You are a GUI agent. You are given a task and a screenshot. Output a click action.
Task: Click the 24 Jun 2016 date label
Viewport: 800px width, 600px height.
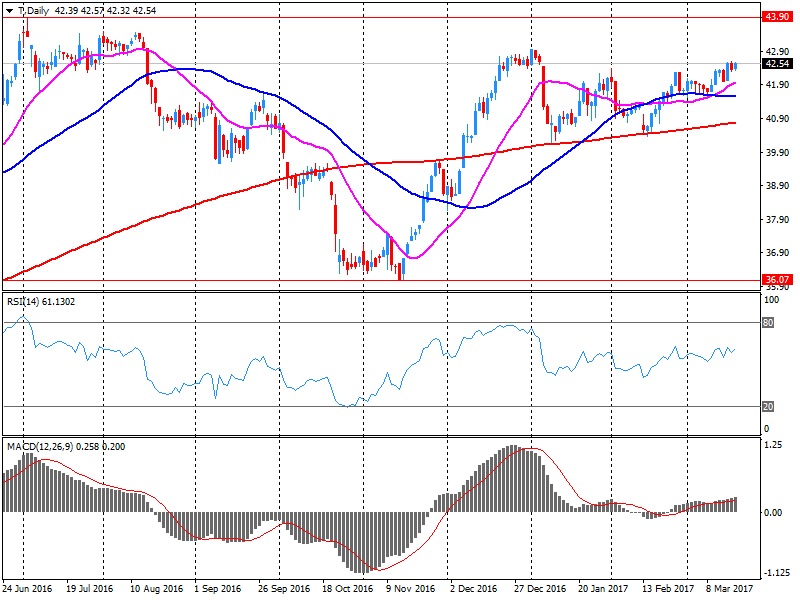coord(27,590)
